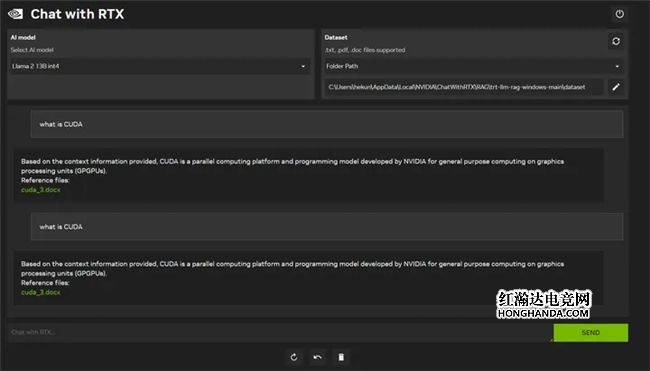Click the 'AI model' label
The height and width of the screenshot is (371, 650).
tap(23, 37)
